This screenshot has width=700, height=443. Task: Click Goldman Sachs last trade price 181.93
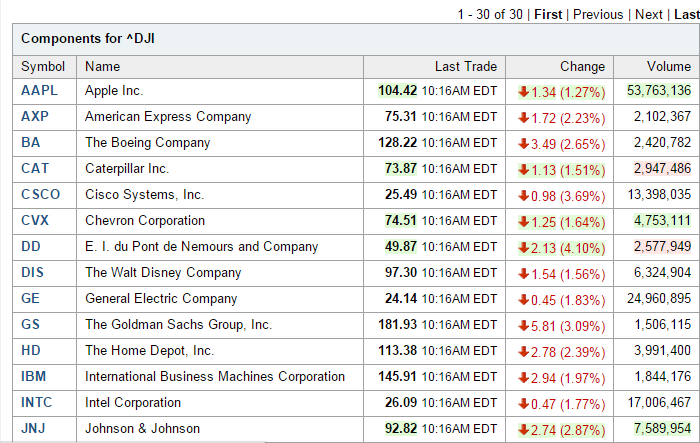pos(397,324)
